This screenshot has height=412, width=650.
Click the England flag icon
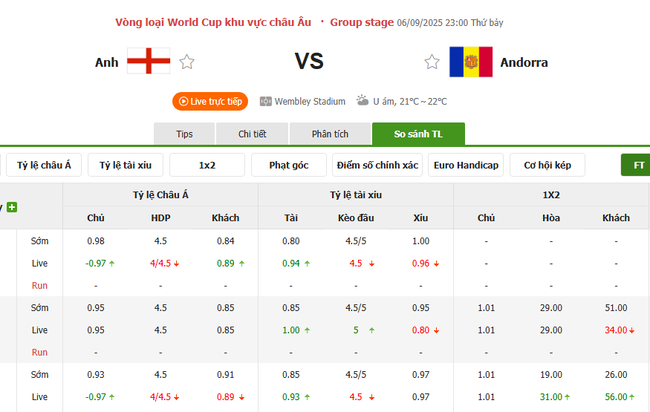click(x=148, y=62)
